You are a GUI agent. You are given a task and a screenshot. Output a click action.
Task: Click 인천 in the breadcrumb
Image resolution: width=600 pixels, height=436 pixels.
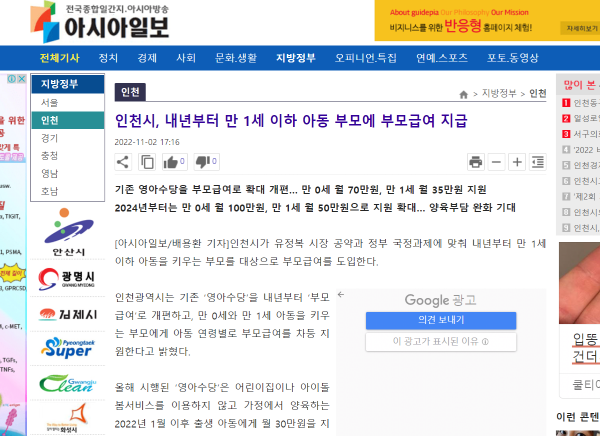[538, 93]
